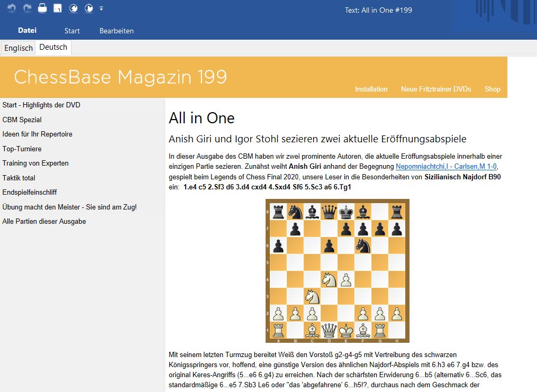Switch to the Englisch language tab
Screen dimensions: 537x392
(19, 48)
